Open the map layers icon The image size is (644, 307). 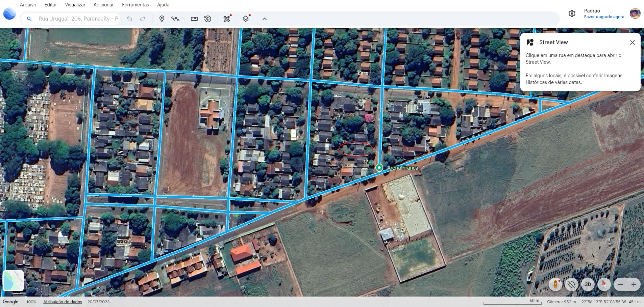click(246, 19)
